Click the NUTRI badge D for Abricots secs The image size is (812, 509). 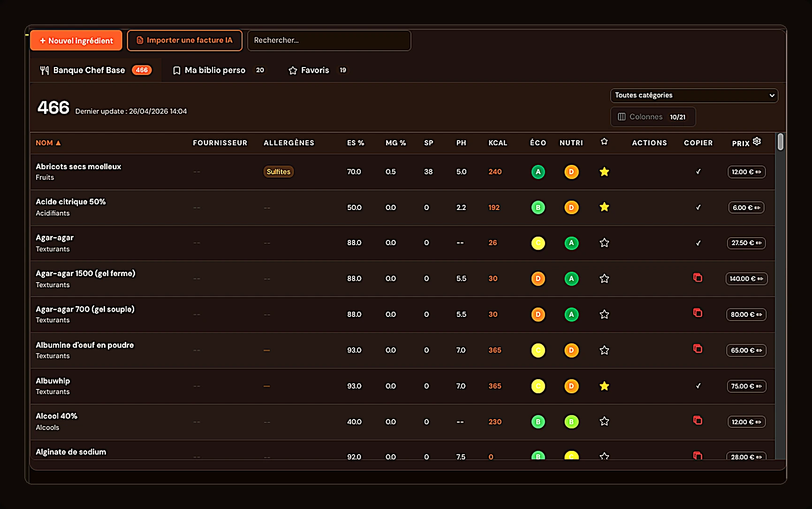point(571,172)
